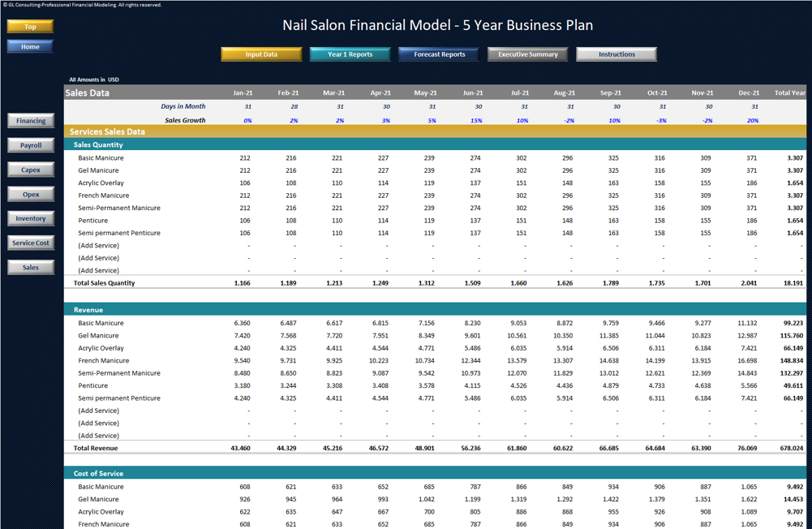The image size is (812, 529).
Task: Navigate to Inventory in sidebar
Action: 31,218
